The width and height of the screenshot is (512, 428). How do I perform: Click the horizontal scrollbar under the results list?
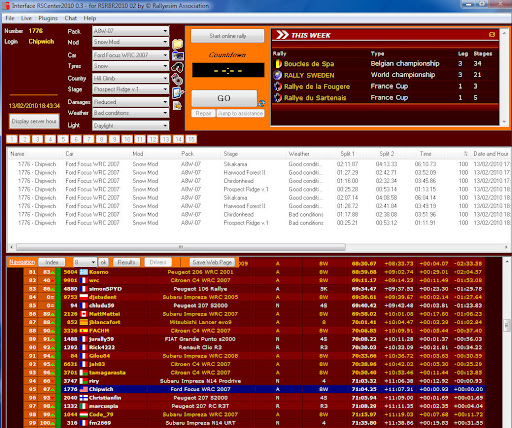[x=181, y=247]
